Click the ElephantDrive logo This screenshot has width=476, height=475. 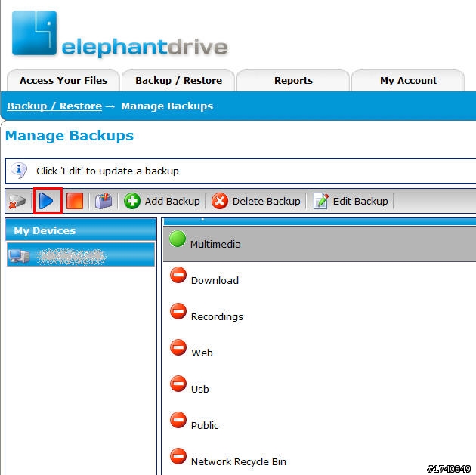[119, 34]
